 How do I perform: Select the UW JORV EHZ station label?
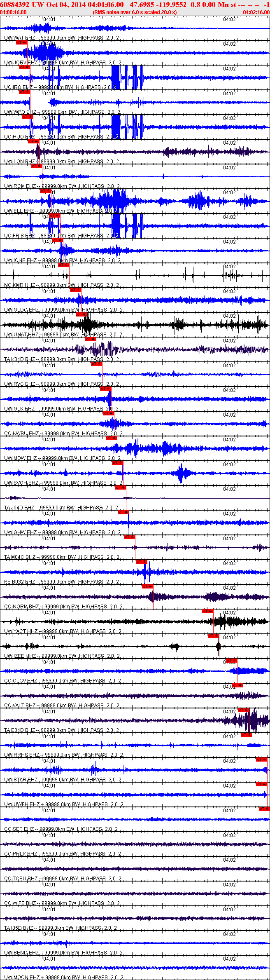(x=63, y=62)
